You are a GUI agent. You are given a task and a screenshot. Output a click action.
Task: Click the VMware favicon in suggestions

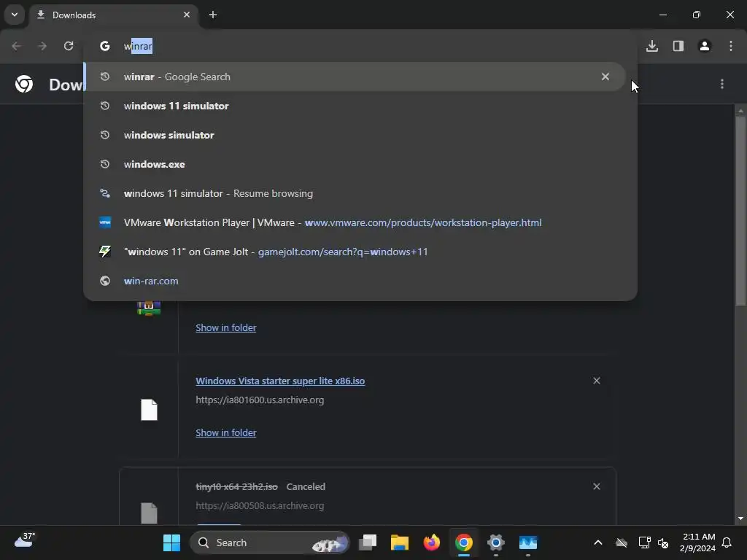105,222
